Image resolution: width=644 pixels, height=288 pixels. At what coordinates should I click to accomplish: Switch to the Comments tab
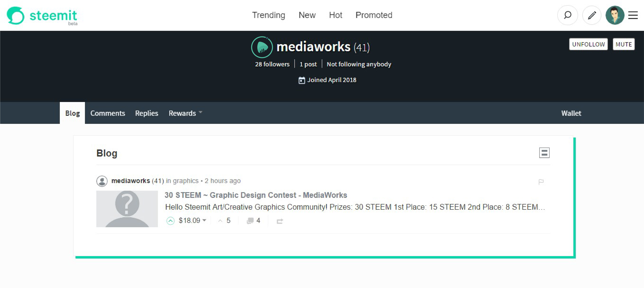[108, 113]
